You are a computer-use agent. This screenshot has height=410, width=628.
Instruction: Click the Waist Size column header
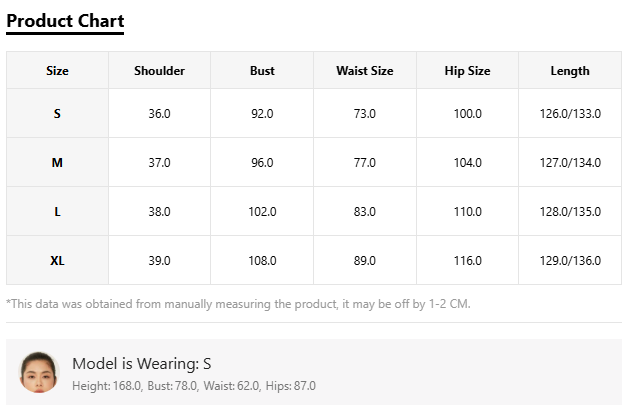(365, 71)
